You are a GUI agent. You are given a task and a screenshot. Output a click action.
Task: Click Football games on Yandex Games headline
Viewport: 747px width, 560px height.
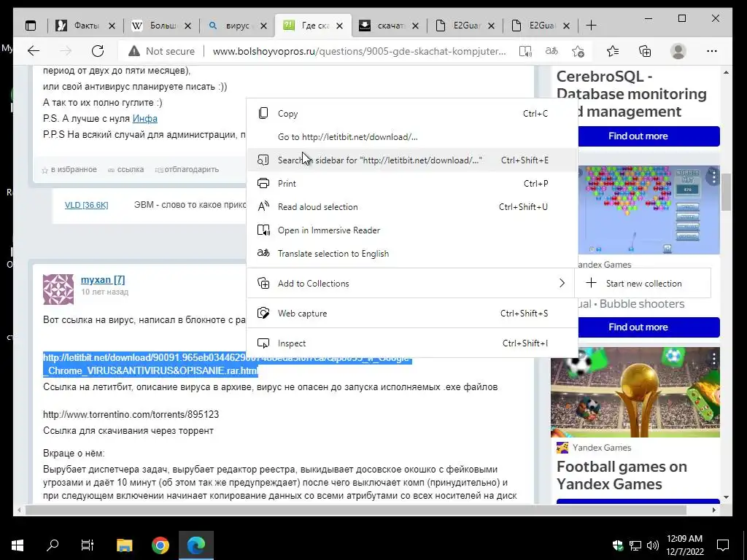pos(622,475)
